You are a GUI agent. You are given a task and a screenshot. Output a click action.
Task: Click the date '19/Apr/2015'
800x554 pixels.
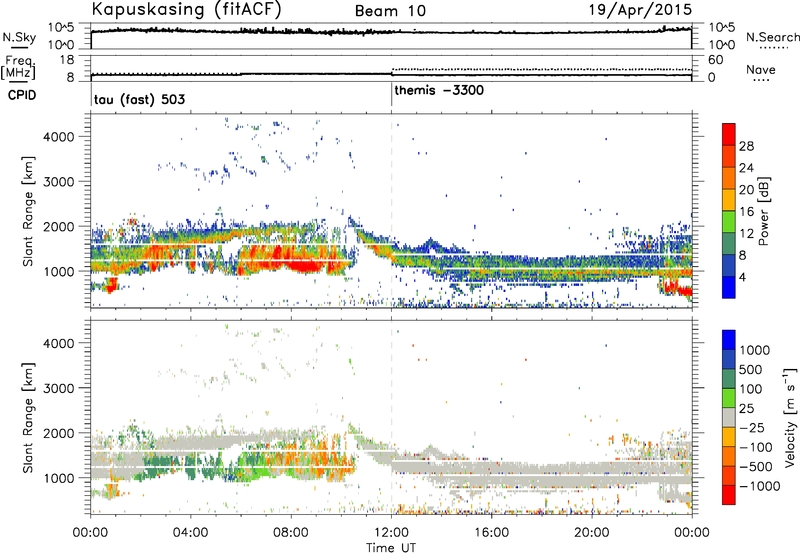(x=640, y=10)
